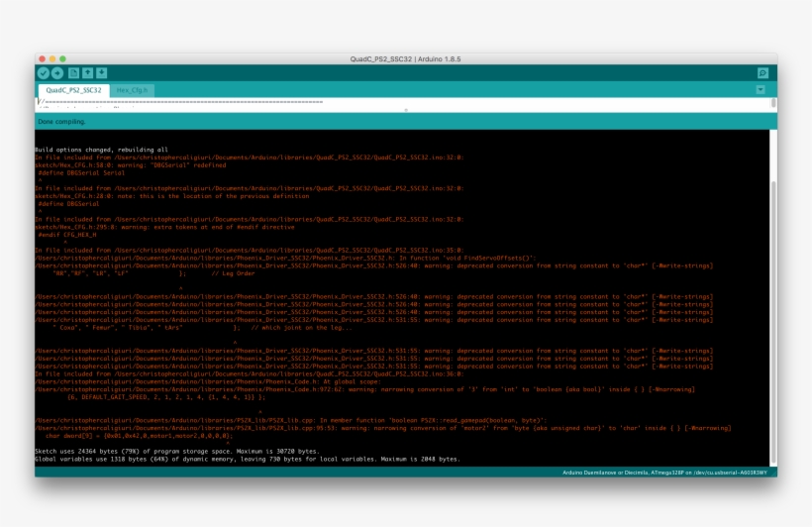The width and height of the screenshot is (812, 527).
Task: Click the green fullscreen window button
Action: [62, 59]
